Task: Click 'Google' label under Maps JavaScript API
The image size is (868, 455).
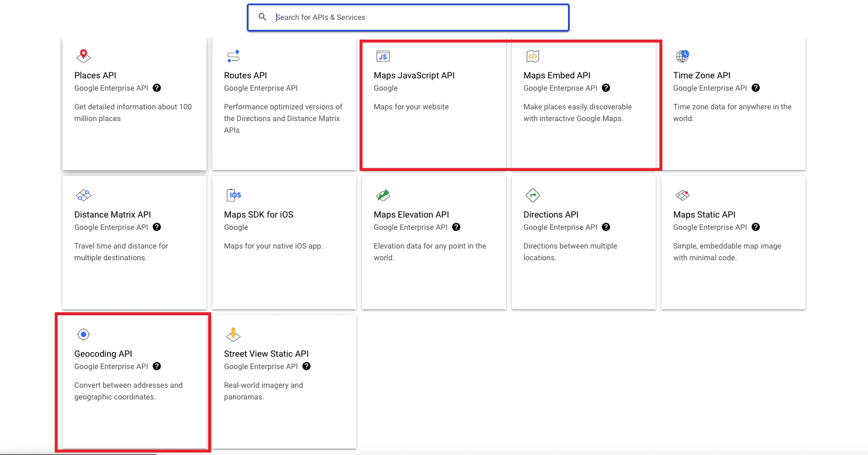Action: tap(385, 88)
